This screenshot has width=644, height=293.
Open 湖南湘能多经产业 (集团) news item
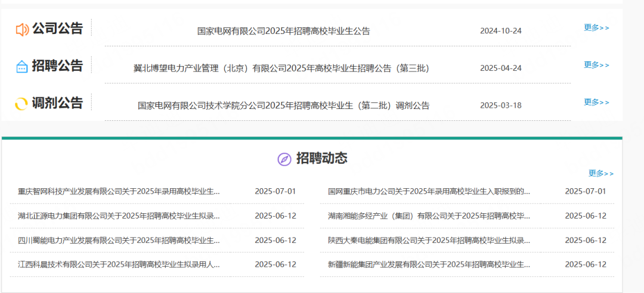(x=429, y=216)
